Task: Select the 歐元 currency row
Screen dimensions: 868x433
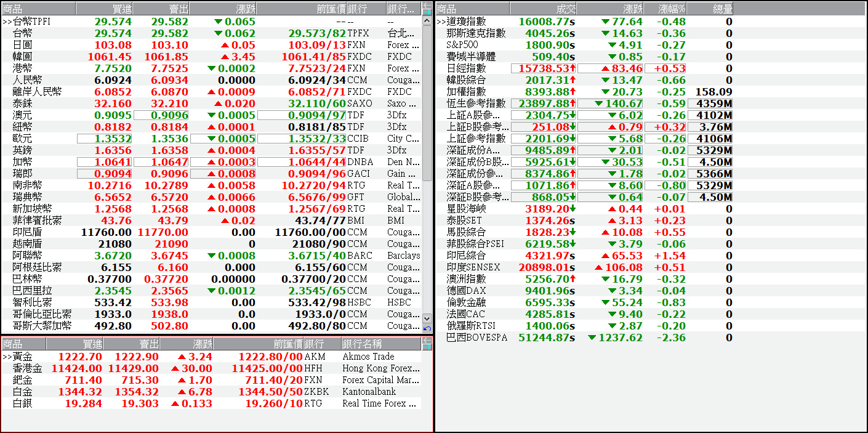Action: pyautogui.click(x=212, y=139)
